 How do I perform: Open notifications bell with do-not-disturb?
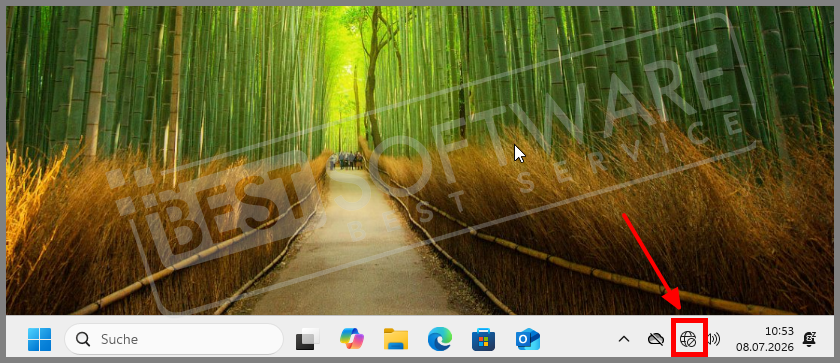click(x=809, y=339)
